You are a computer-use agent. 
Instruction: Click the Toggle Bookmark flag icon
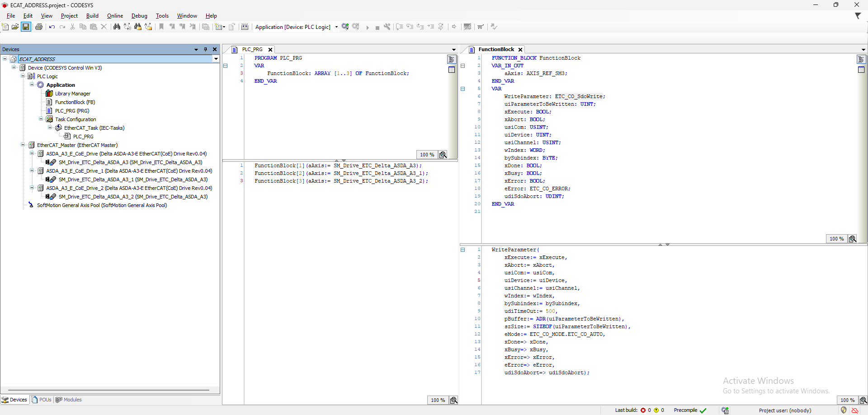pyautogui.click(x=161, y=27)
